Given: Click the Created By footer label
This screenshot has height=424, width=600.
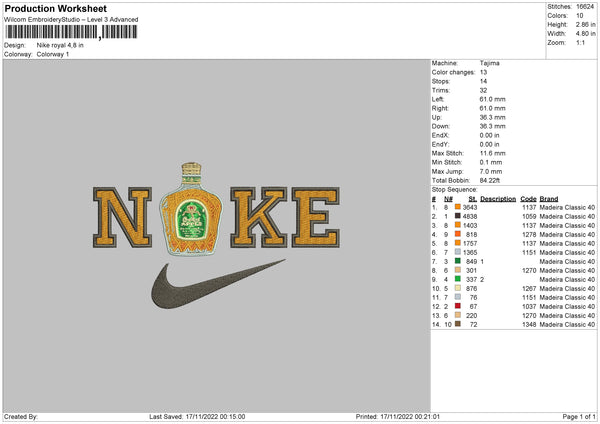Looking at the screenshot, I should point(21,417).
